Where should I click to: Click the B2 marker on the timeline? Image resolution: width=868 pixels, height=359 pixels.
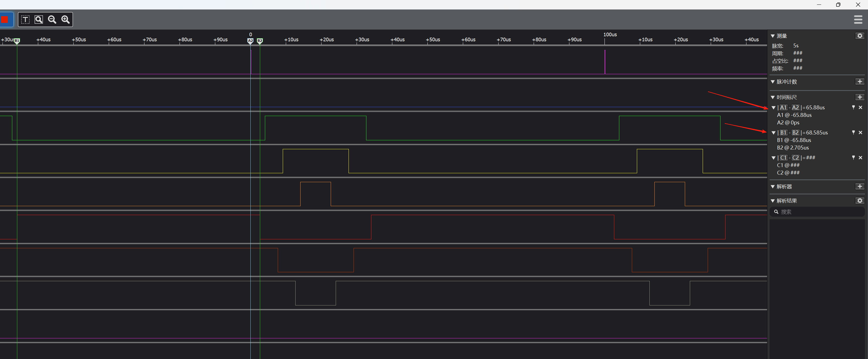260,41
